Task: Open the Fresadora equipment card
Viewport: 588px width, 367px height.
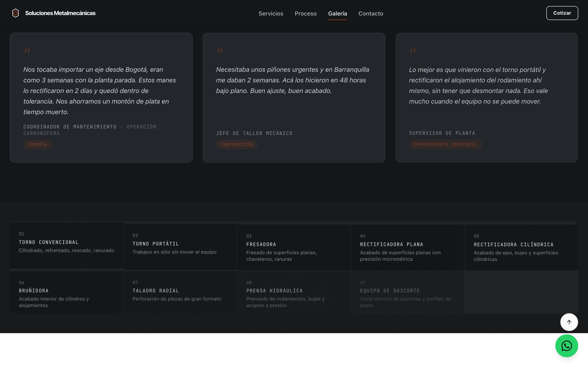Action: (294, 247)
